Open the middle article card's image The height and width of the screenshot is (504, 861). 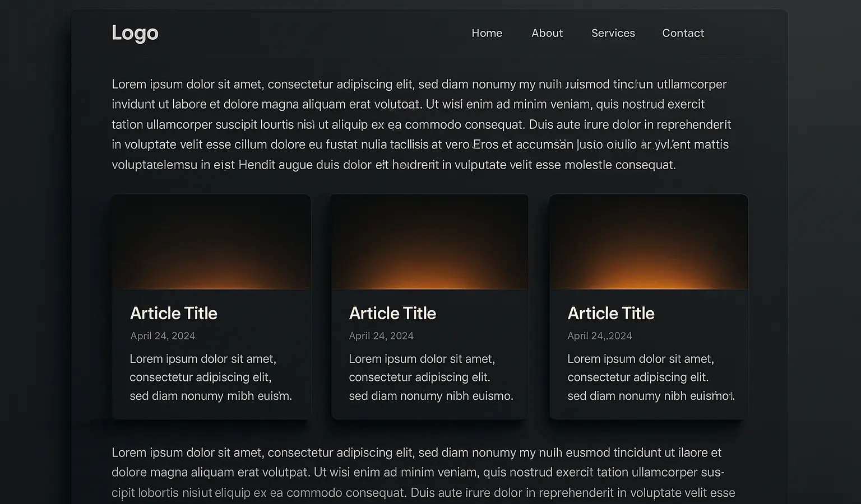click(x=430, y=242)
